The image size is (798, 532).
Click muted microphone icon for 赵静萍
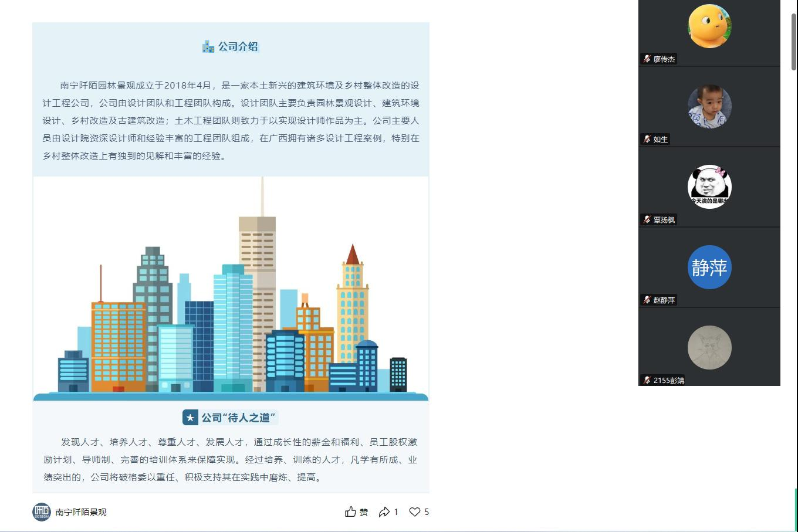click(647, 300)
